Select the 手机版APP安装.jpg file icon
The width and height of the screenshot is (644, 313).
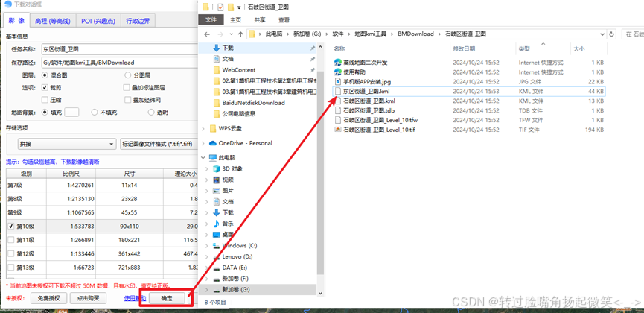coord(337,81)
